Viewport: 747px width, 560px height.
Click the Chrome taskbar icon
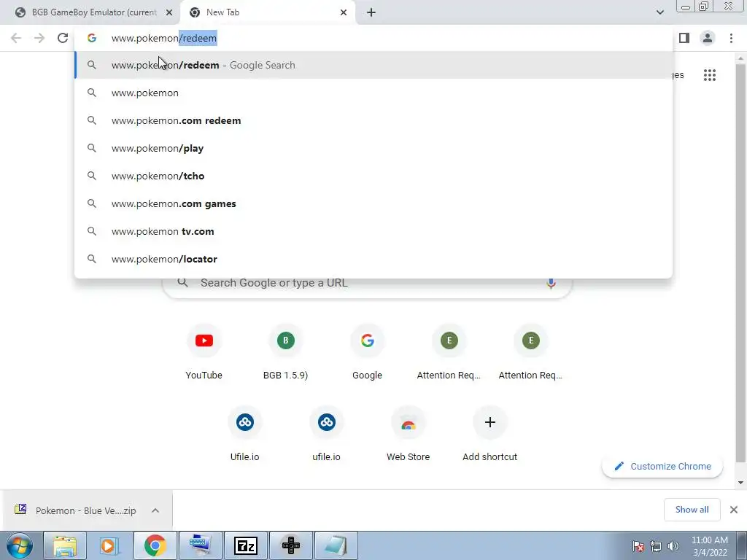(155, 545)
